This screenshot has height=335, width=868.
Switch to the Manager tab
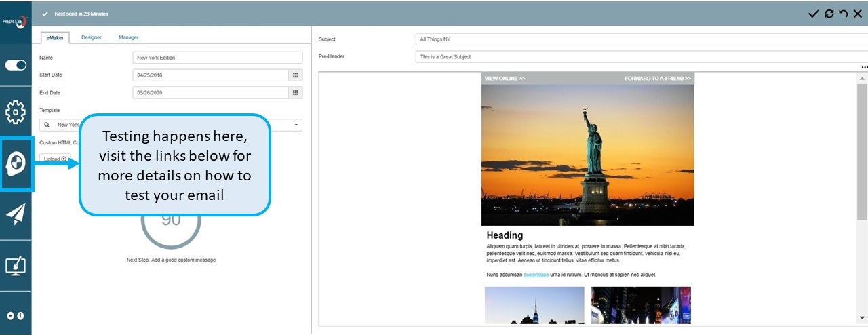[x=128, y=37]
